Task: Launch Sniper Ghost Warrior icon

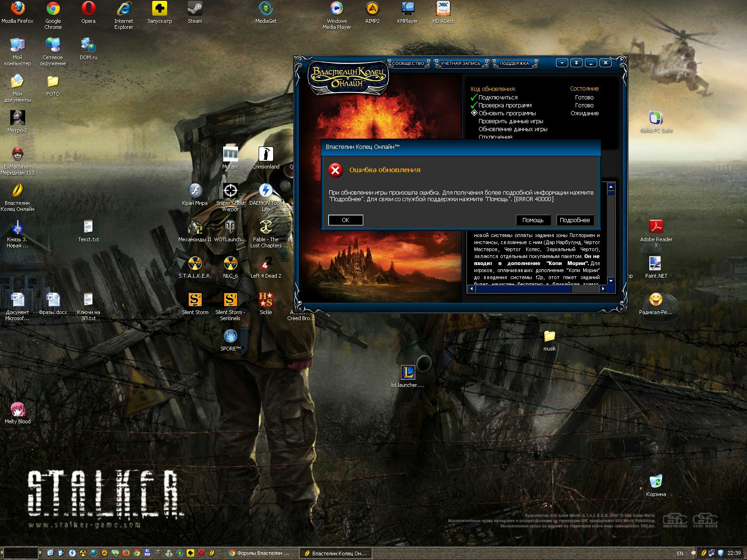Action: [x=230, y=197]
